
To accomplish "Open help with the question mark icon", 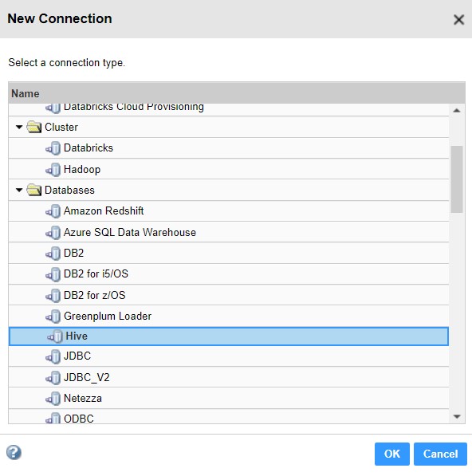I will click(14, 453).
